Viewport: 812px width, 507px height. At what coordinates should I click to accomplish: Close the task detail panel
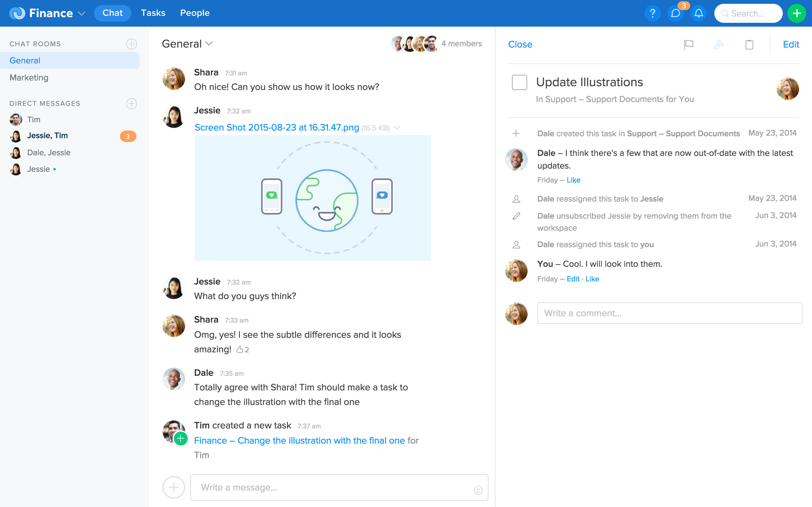click(520, 44)
